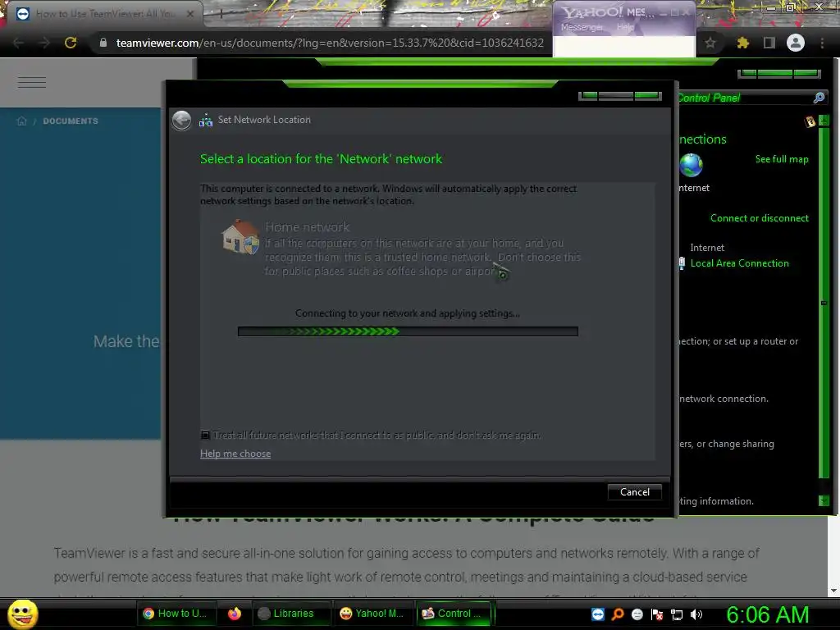Screen dimensions: 840x630
Task: Click the teamviewer.com address bar URL
Action: click(330, 43)
